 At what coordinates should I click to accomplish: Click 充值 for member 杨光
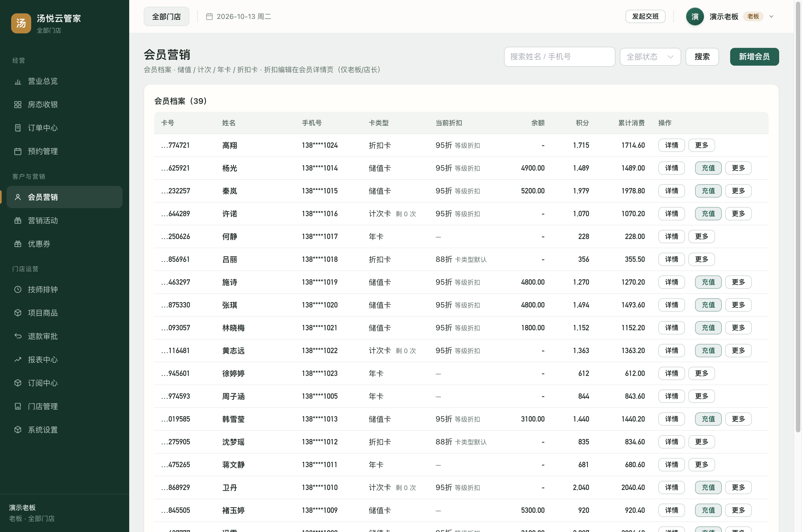pos(708,168)
